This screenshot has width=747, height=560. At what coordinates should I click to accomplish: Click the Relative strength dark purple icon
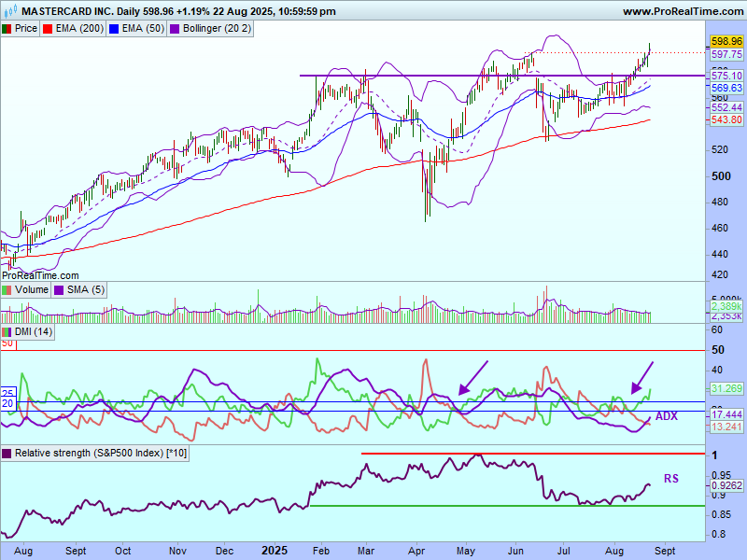point(7,454)
